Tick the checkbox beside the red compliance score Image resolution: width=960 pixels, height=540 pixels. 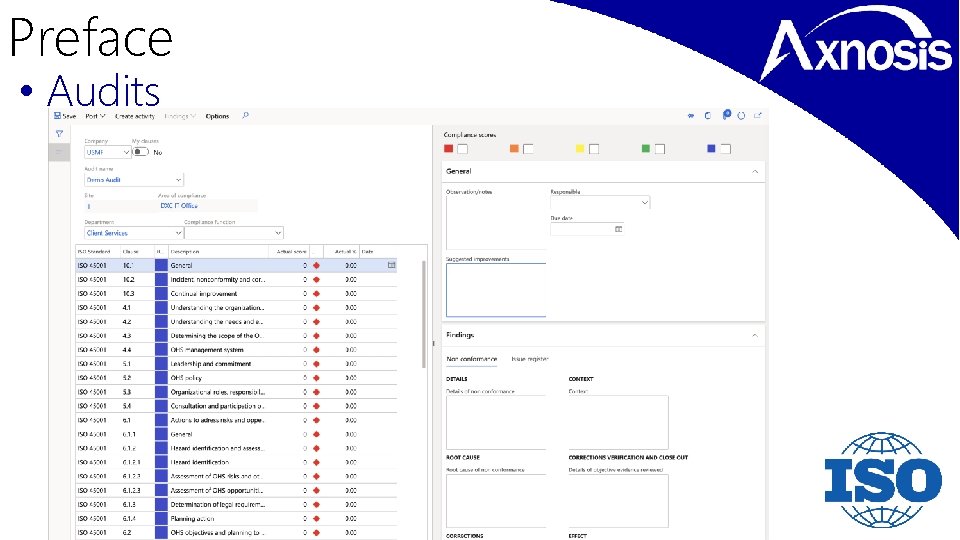[462, 149]
